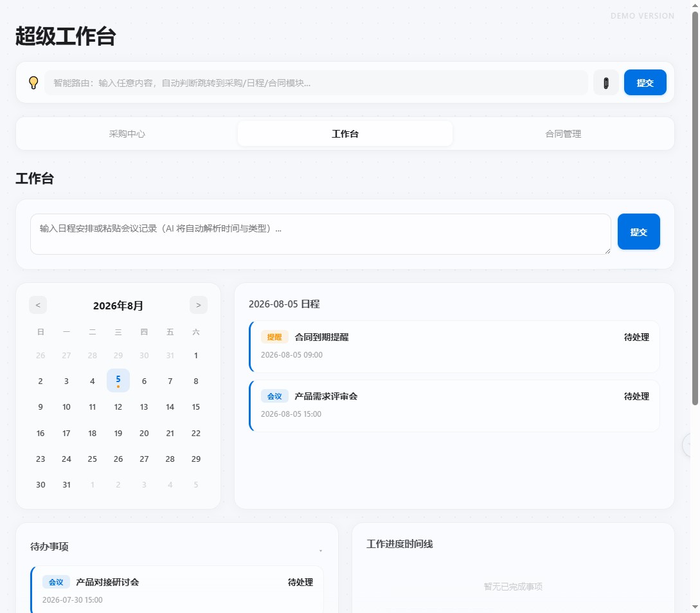Click the lightbulb icon in the smart-routing bar
Viewport: 700px width, 613px height.
(x=33, y=83)
